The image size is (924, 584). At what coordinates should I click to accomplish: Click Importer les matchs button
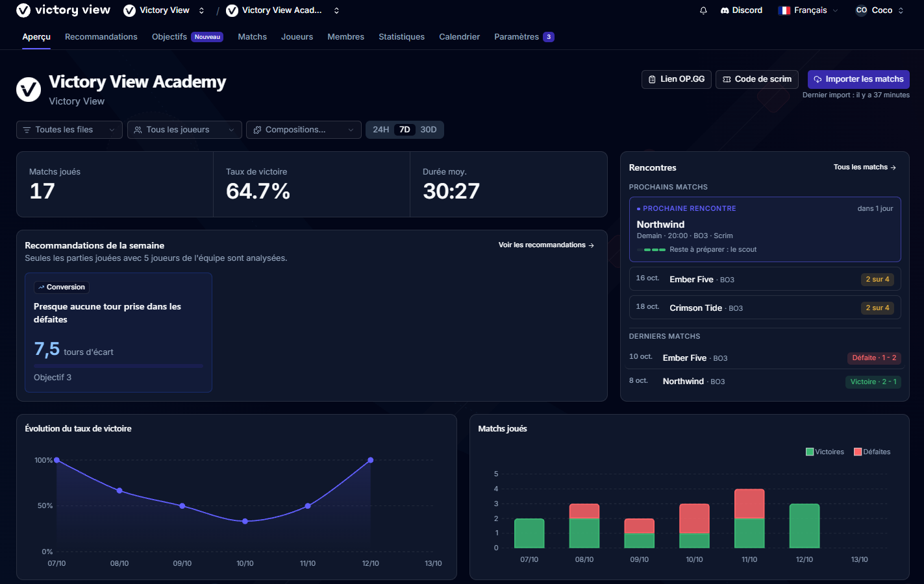tap(858, 79)
